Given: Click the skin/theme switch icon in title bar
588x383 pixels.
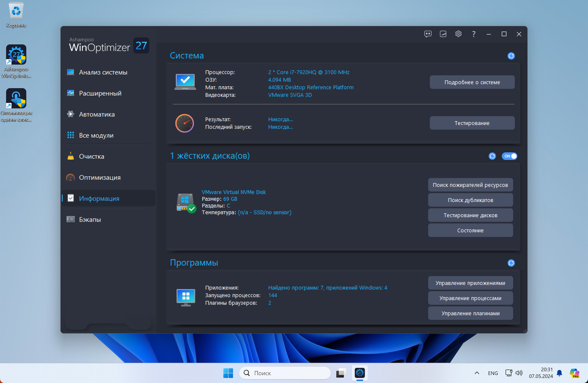Looking at the screenshot, I should [x=443, y=34].
